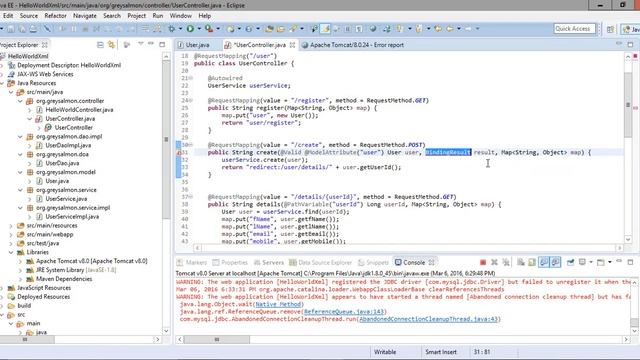Open the Source menu
Viewport: 640px width, 360px height.
coord(29,16)
